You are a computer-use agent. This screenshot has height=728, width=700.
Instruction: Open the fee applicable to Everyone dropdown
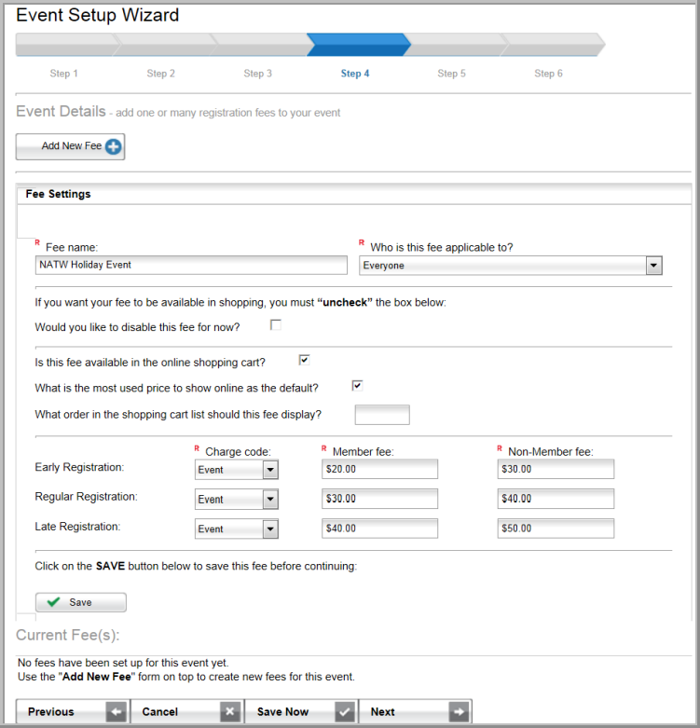click(x=511, y=266)
